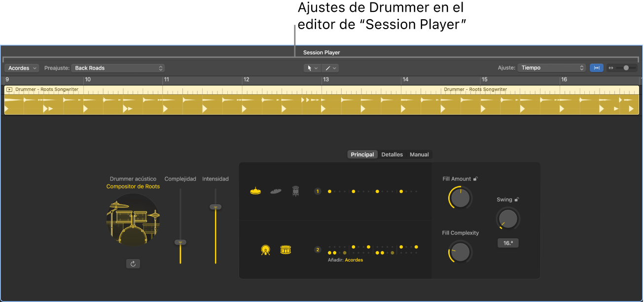Select the cymbals icon in the drum pattern row
Viewport: 644px width, 302px height.
(x=255, y=191)
